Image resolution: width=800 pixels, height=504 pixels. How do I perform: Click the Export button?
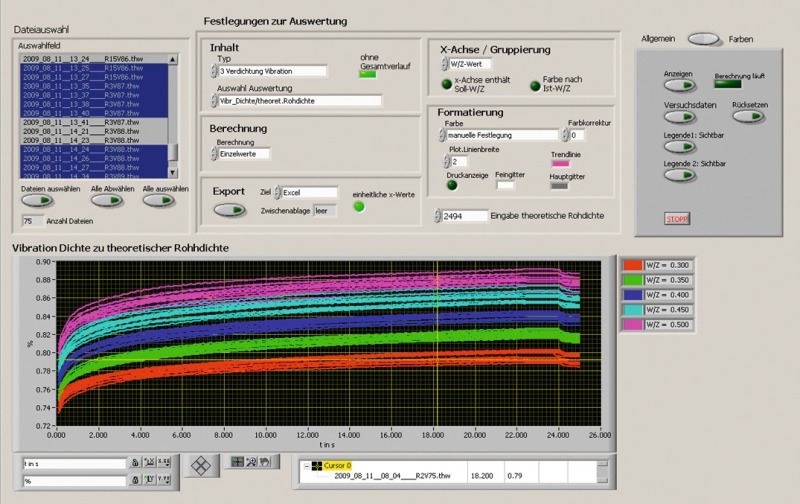(230, 210)
